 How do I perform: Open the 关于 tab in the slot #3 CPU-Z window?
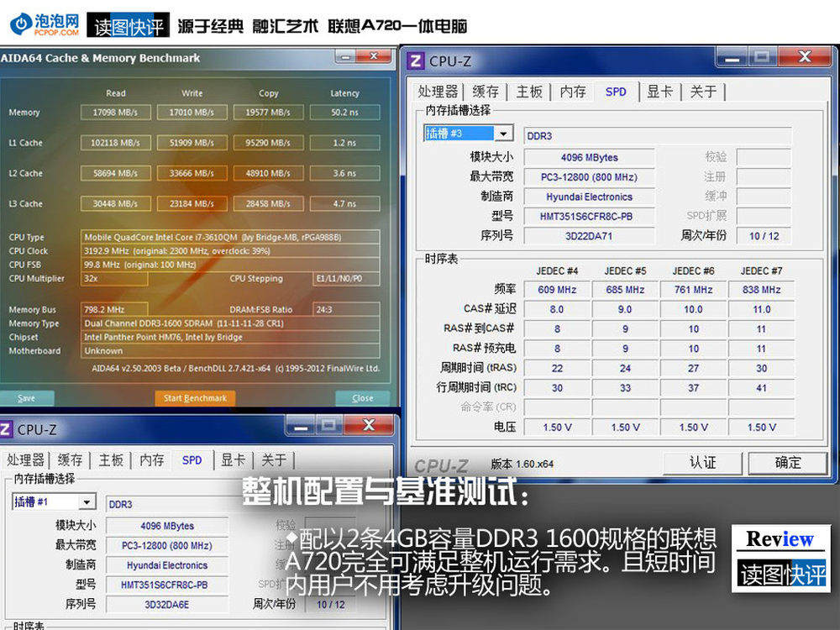click(703, 92)
